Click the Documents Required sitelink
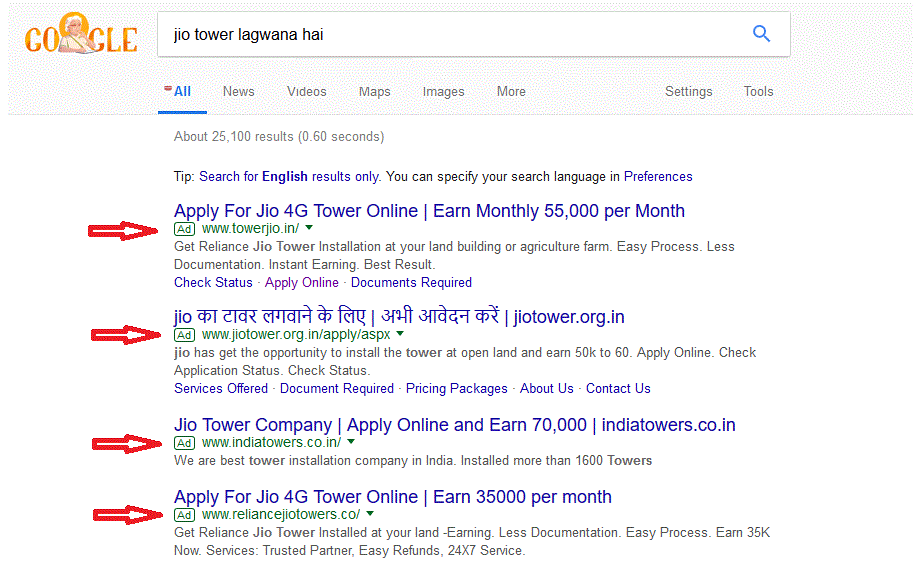 411,283
